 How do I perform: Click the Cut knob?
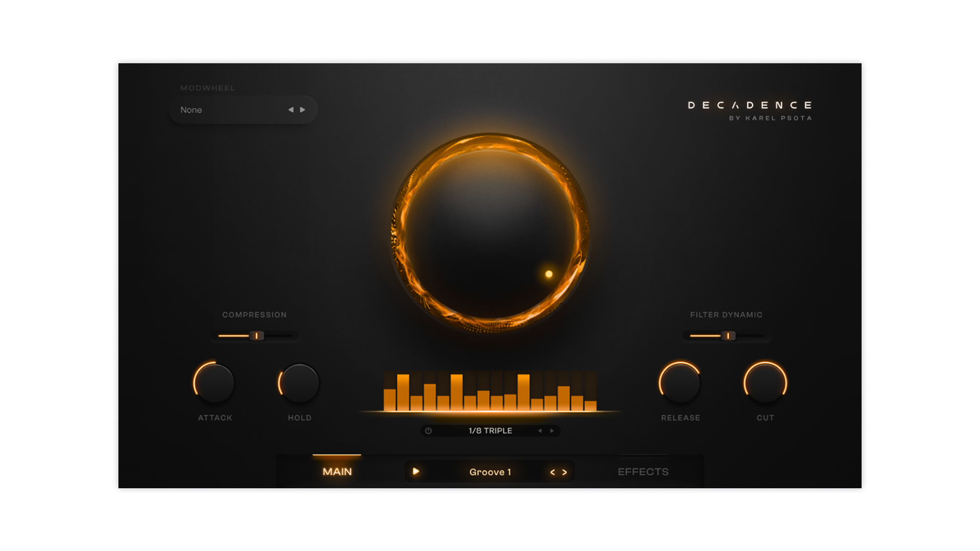[x=765, y=383]
